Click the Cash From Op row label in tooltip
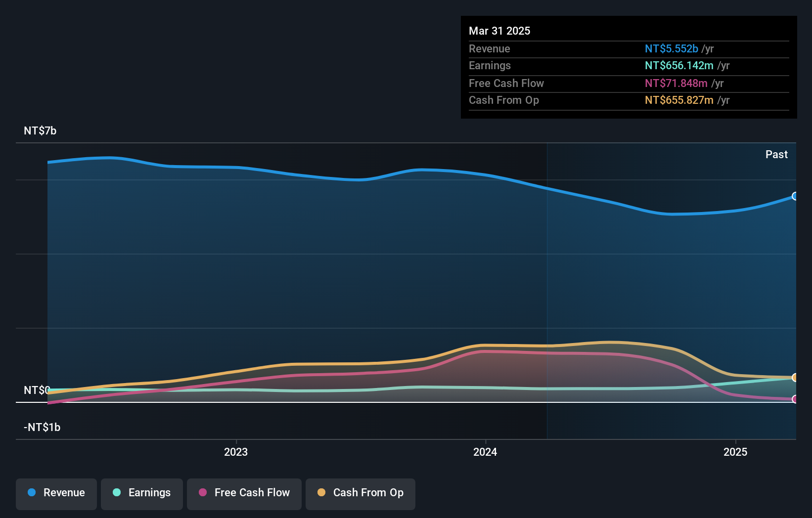The width and height of the screenshot is (812, 518). [x=504, y=100]
